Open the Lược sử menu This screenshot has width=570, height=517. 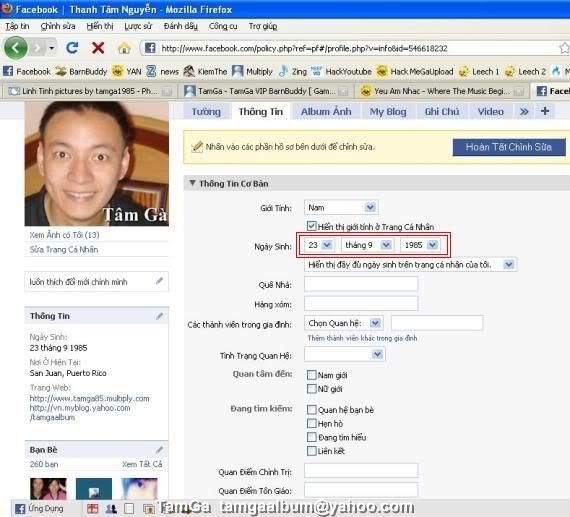[138, 26]
